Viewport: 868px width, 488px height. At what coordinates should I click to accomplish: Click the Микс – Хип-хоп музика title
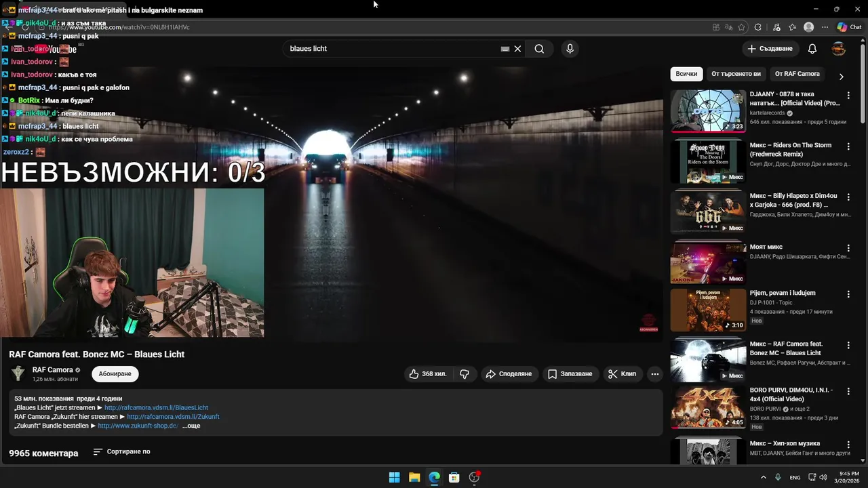point(785,443)
